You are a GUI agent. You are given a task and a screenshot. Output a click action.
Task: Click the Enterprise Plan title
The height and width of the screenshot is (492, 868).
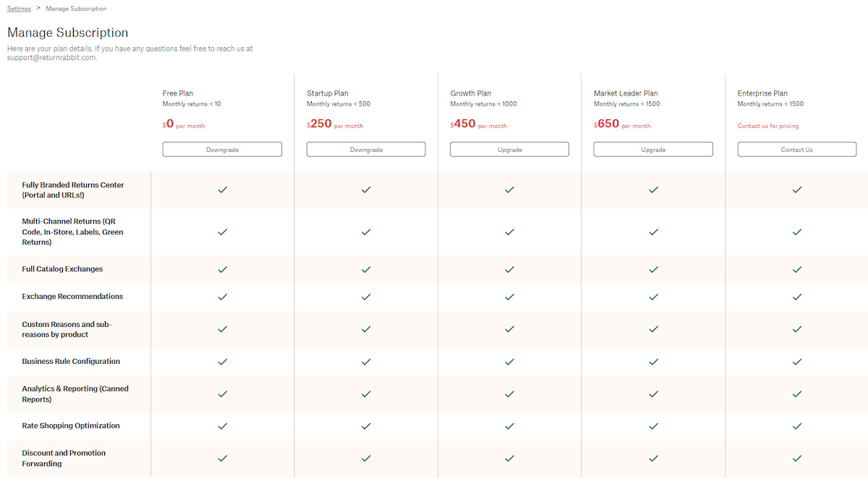[x=762, y=93]
